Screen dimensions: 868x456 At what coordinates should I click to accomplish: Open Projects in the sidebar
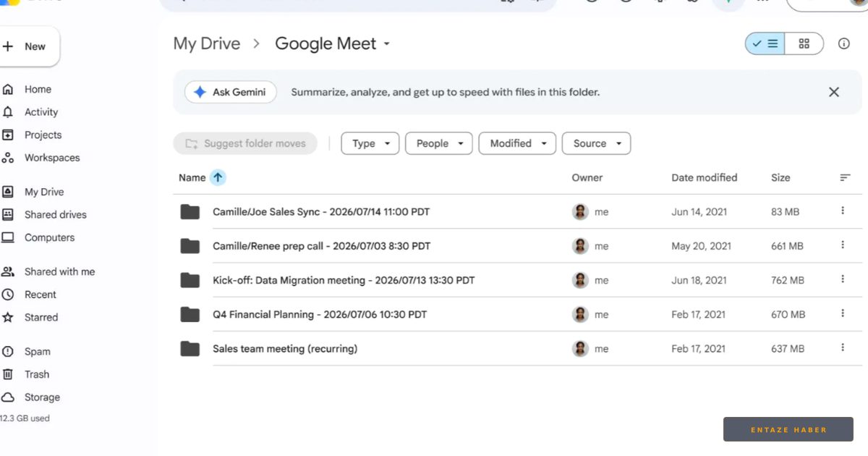43,135
